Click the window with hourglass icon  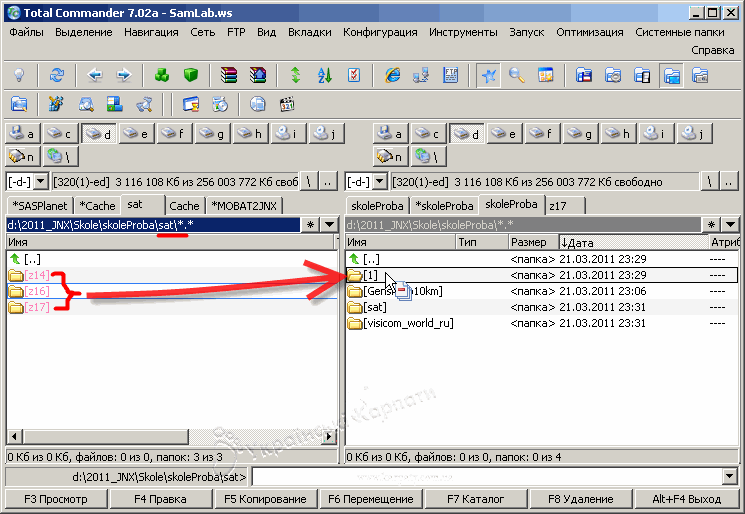coord(191,104)
